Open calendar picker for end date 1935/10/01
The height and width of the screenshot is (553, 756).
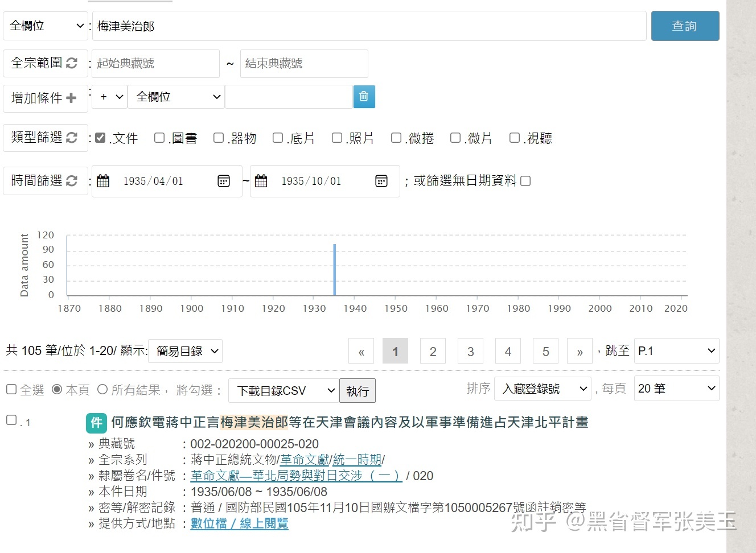(381, 181)
